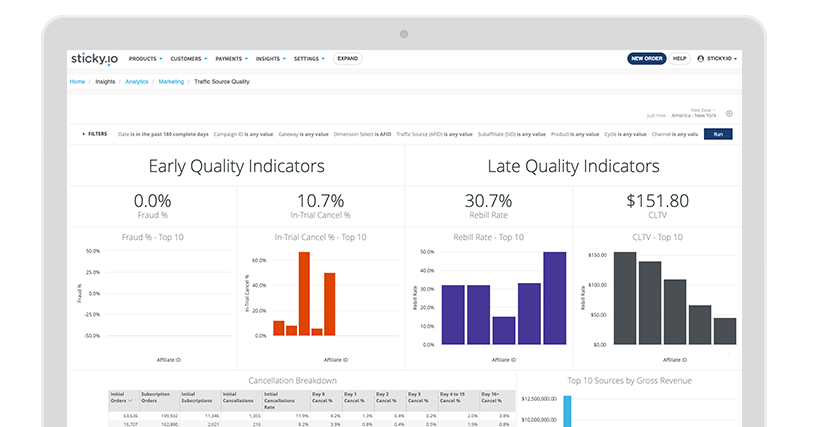Click the NEW ORDER button
The width and height of the screenshot is (814, 427).
(x=646, y=59)
